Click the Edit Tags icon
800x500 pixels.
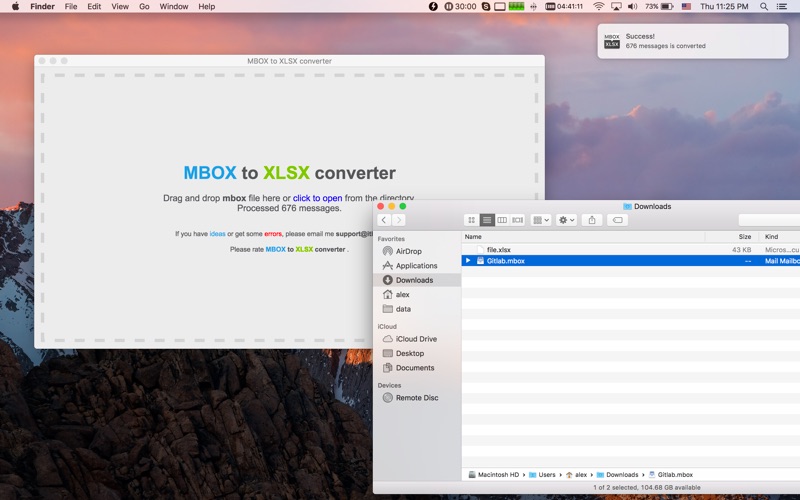[617, 220]
